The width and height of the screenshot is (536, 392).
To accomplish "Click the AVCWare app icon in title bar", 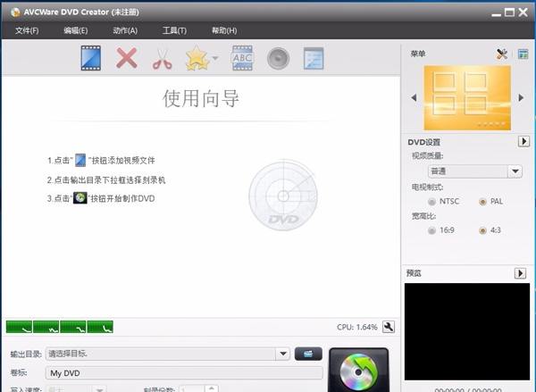I will pyautogui.click(x=15, y=13).
